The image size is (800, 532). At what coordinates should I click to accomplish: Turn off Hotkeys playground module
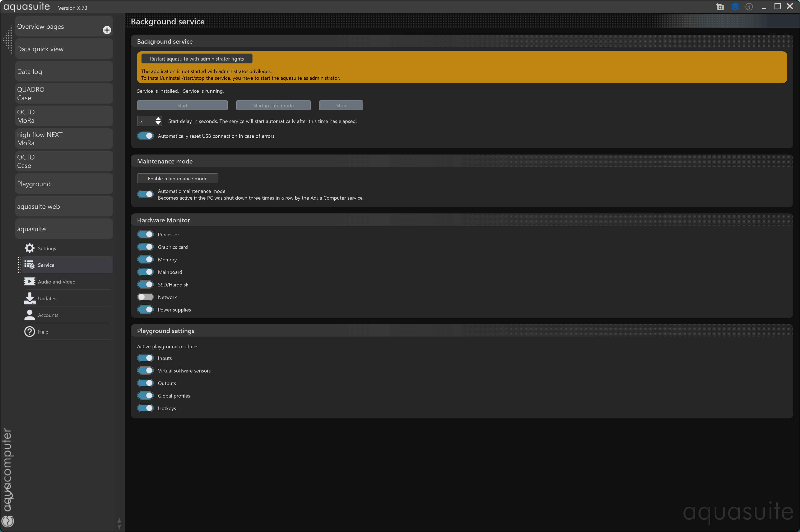pos(145,408)
